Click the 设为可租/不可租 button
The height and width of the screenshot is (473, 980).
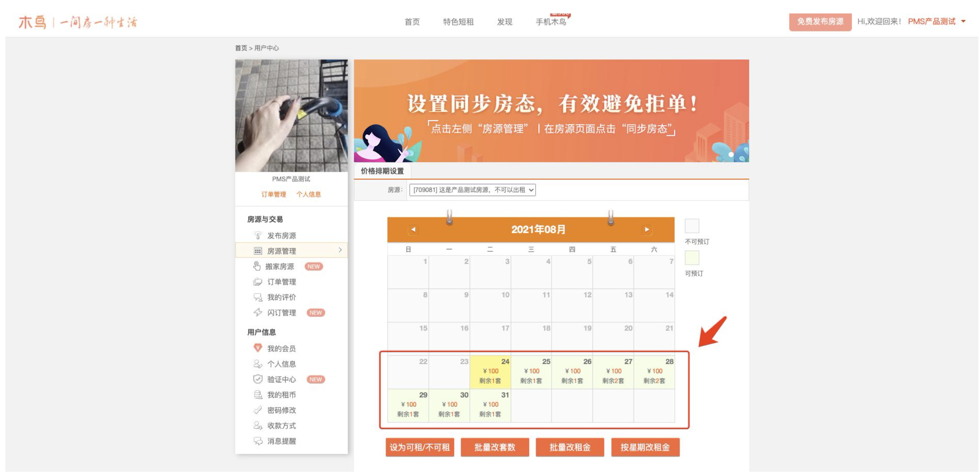(x=419, y=447)
